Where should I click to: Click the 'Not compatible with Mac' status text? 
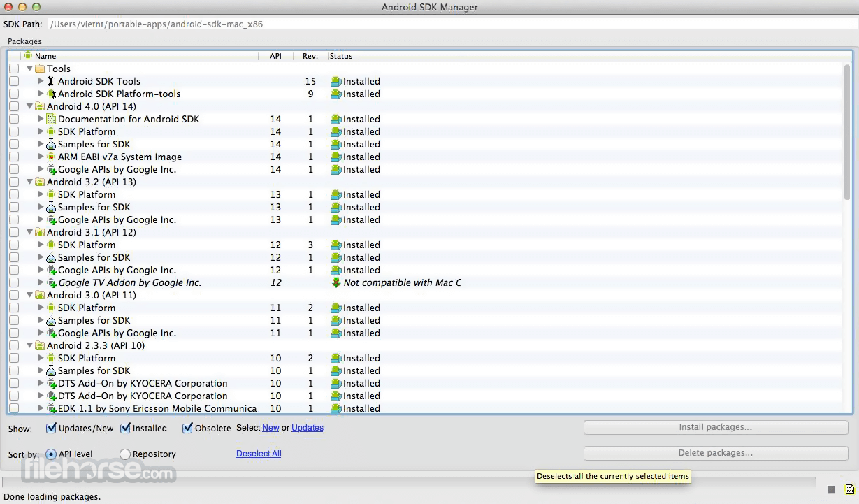click(x=402, y=282)
